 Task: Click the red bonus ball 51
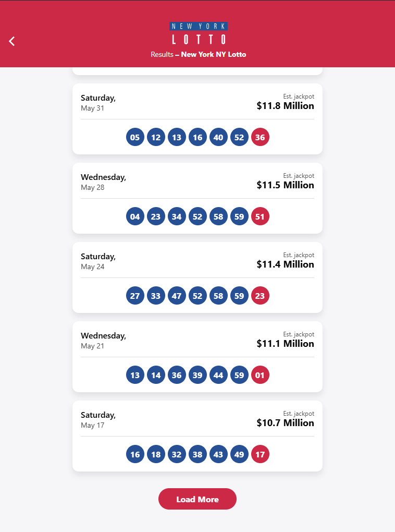tap(260, 217)
